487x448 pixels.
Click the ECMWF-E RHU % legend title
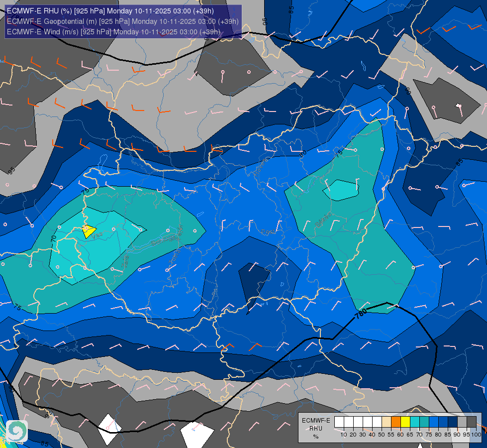coord(316,429)
